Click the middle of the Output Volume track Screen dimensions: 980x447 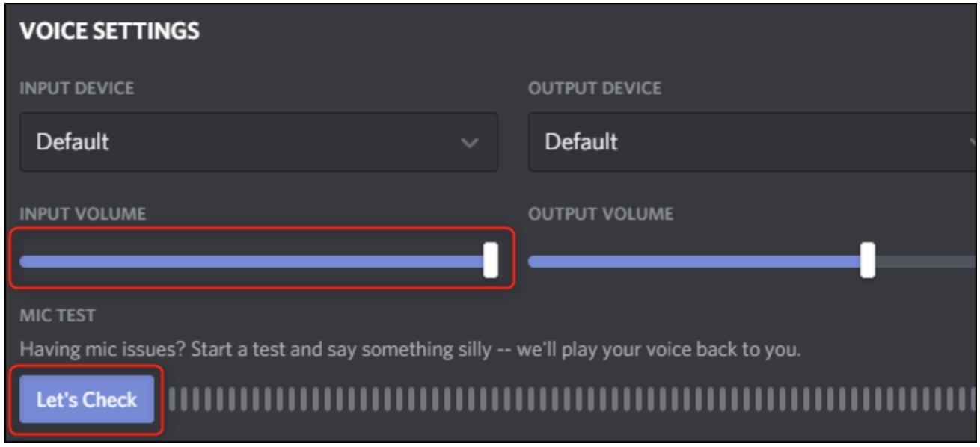pyautogui.click(x=696, y=262)
